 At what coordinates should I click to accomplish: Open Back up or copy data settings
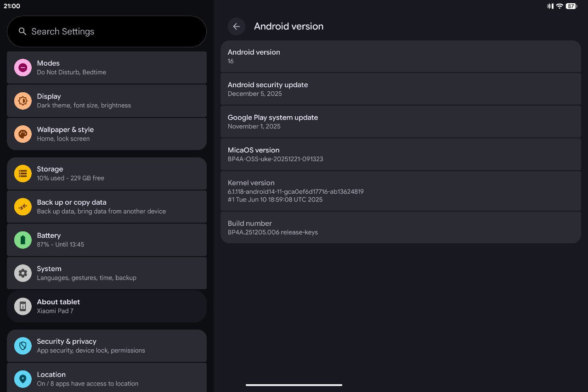107,207
